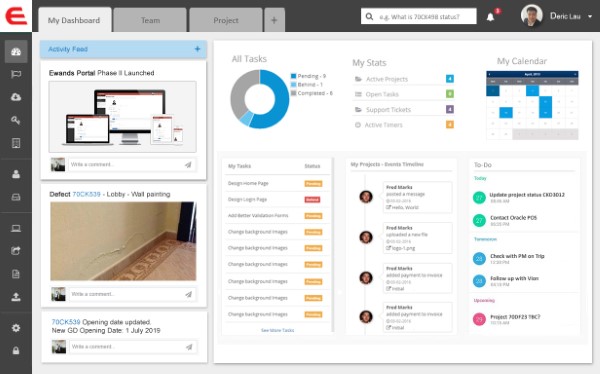The height and width of the screenshot is (374, 600).
Task: Click Fred Marks uploaded a new file entry
Action: pos(417,238)
